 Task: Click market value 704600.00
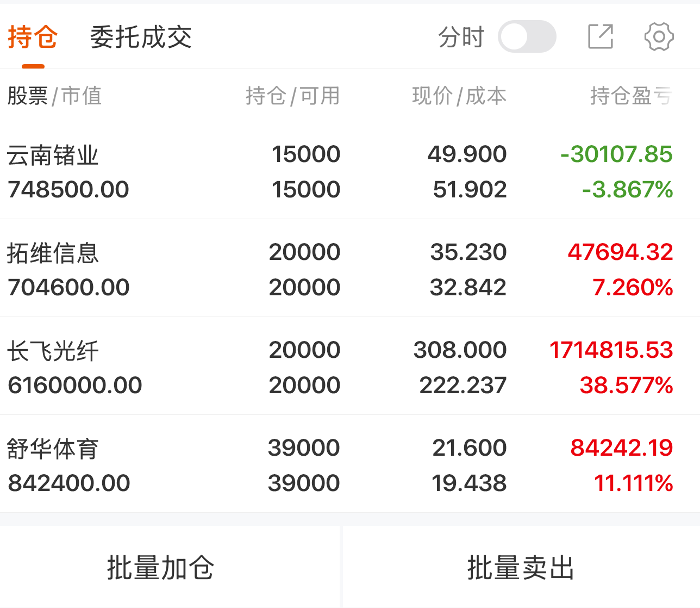[x=68, y=288]
